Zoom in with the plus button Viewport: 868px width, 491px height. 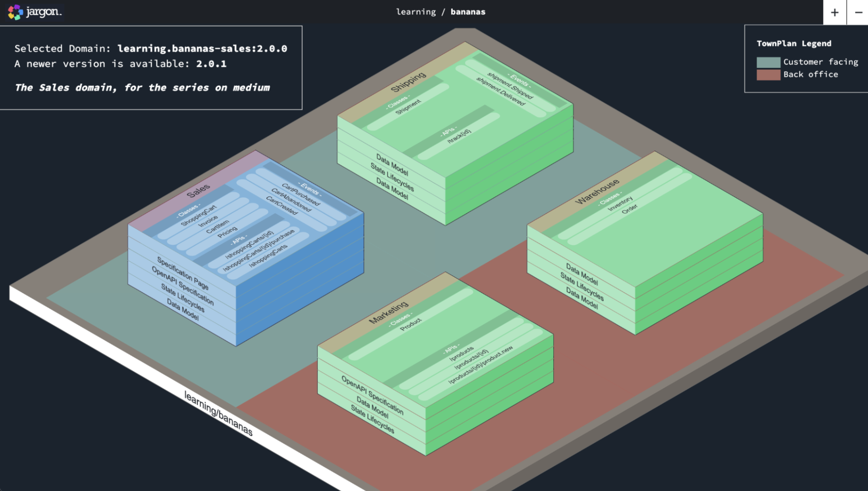(834, 12)
